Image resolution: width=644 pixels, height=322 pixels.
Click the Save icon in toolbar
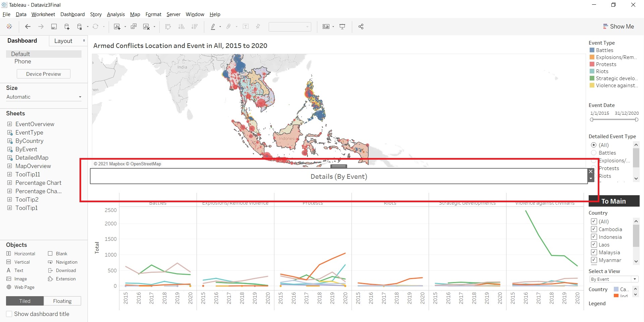pyautogui.click(x=54, y=26)
